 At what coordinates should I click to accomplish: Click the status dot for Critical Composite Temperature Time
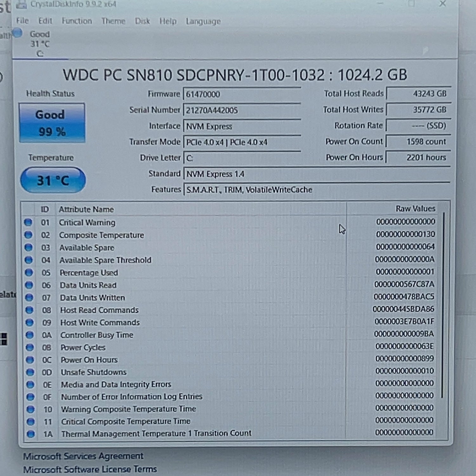point(31,421)
